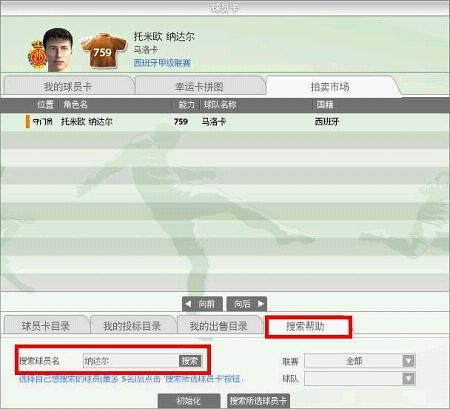Open the 球队 team dropdown

tap(360, 379)
